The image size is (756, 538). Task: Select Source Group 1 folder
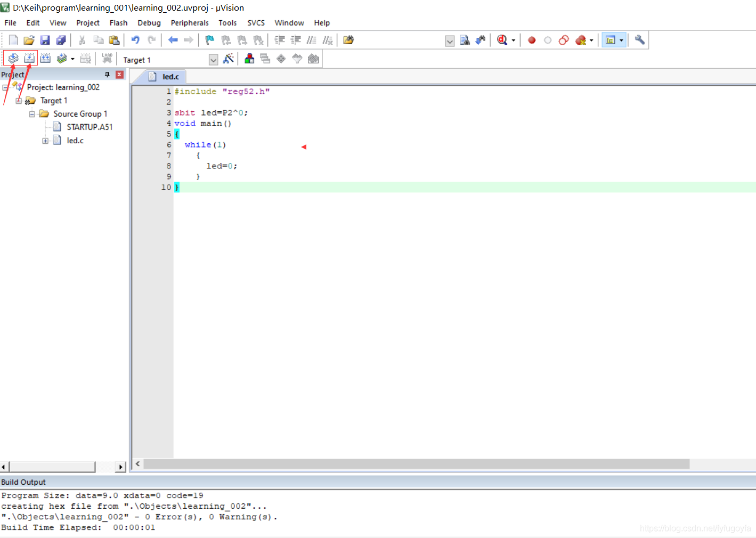pos(80,114)
